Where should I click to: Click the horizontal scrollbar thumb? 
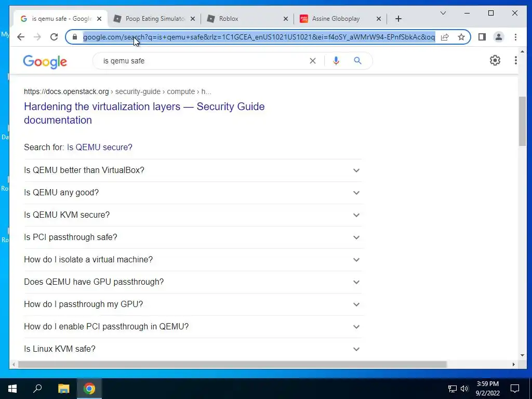point(232,364)
